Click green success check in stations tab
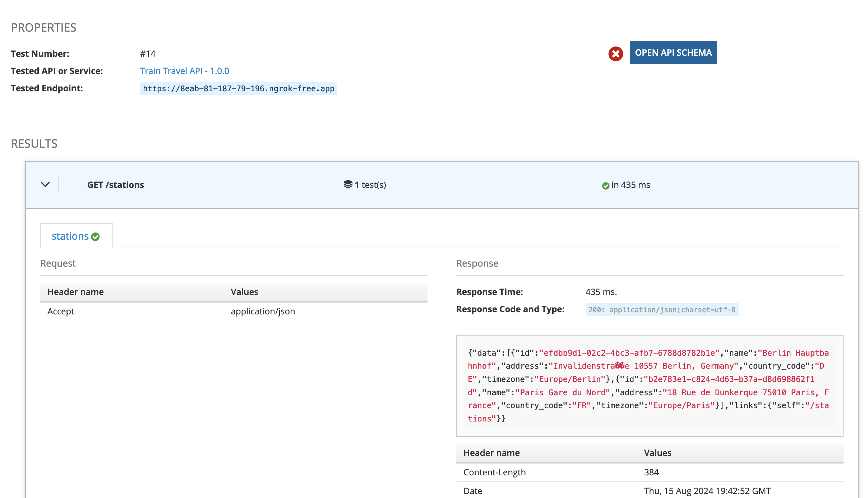 coord(96,237)
